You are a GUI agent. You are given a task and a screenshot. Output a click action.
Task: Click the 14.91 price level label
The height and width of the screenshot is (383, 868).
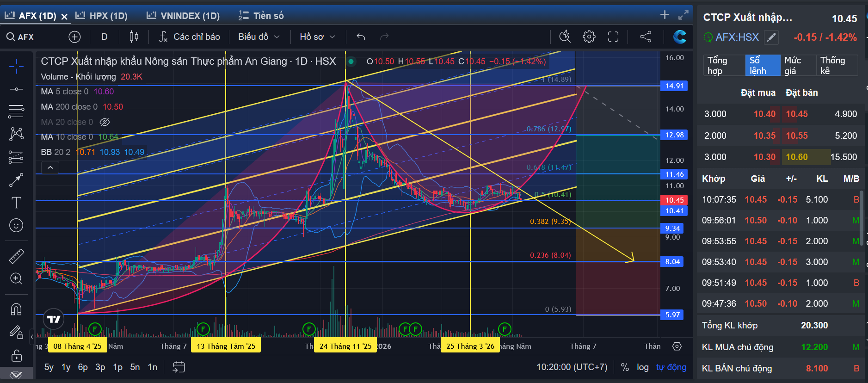pos(674,86)
